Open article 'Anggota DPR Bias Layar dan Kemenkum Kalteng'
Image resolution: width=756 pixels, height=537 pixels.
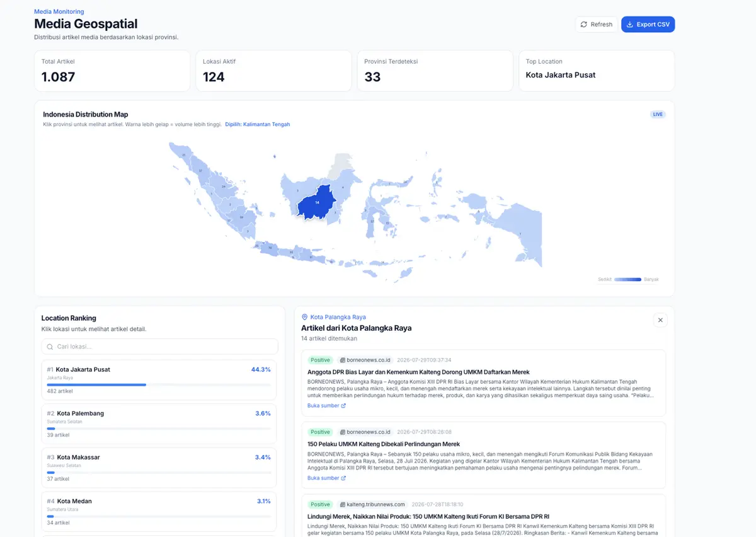418,372
